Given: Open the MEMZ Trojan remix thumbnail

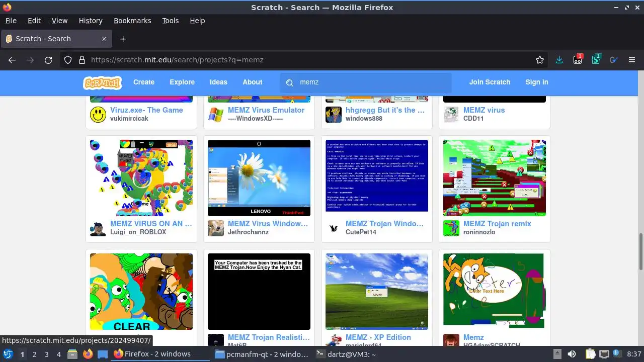Looking at the screenshot, I should (x=495, y=178).
